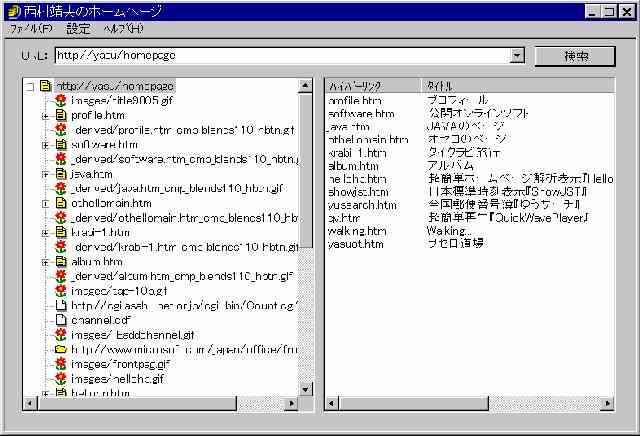
Task: Click flower icon beside images/frontpag.gif
Action: [61, 364]
